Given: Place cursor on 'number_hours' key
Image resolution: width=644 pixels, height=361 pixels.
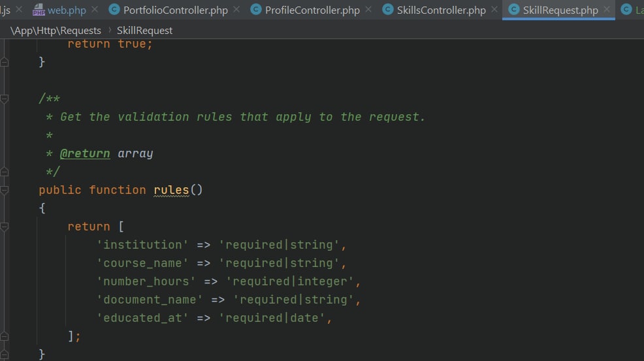Looking at the screenshot, I should [x=146, y=281].
